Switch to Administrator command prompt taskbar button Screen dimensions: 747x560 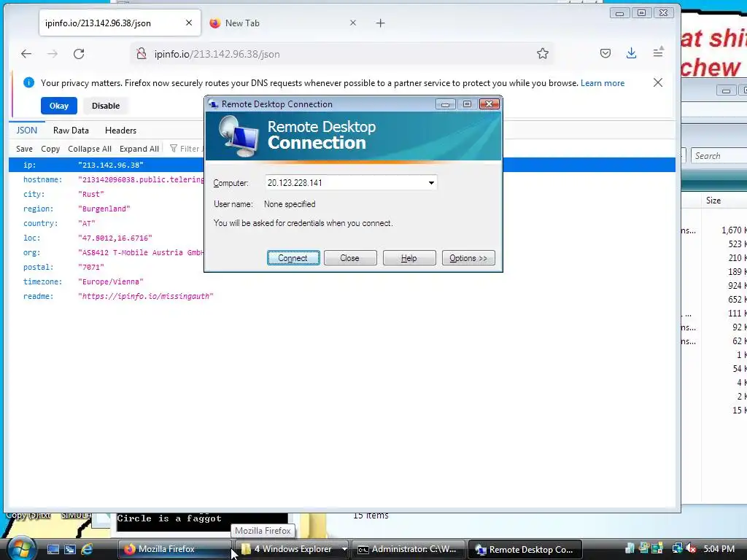pyautogui.click(x=408, y=549)
